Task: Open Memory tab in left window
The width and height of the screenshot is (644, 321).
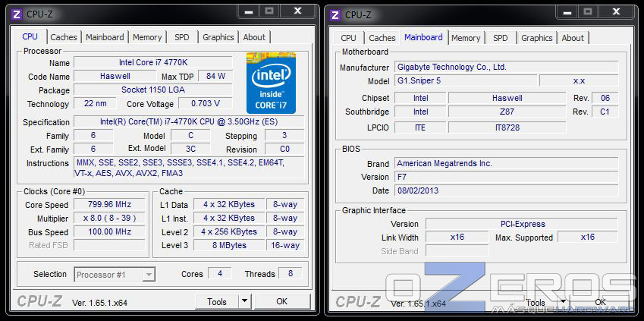Action: coord(147,37)
